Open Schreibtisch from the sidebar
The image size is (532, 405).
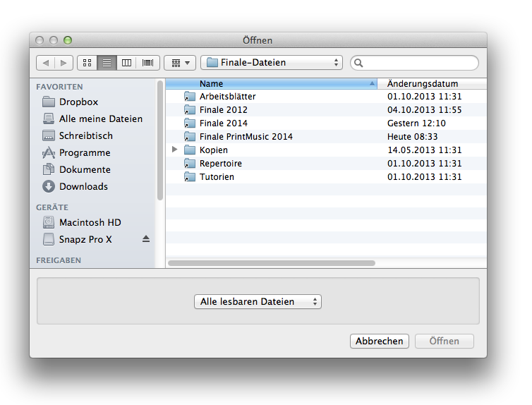coord(85,135)
